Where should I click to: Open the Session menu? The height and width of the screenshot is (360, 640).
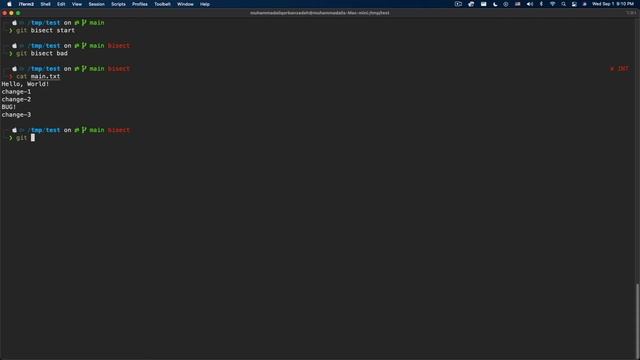97,4
